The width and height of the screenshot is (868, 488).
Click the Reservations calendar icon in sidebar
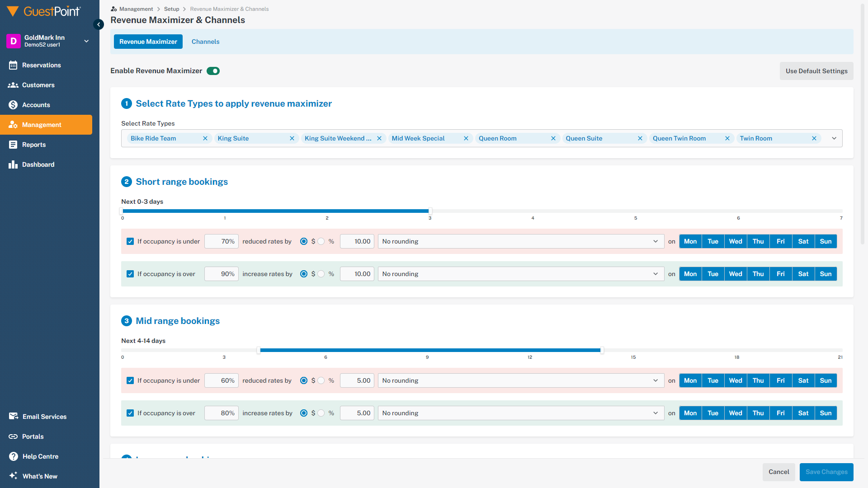pos(13,65)
